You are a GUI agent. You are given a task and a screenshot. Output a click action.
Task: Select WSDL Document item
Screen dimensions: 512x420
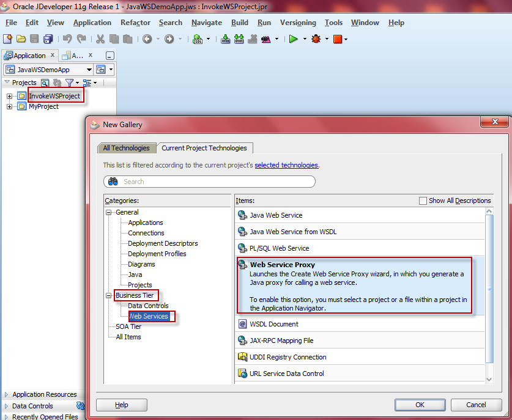(x=359, y=324)
